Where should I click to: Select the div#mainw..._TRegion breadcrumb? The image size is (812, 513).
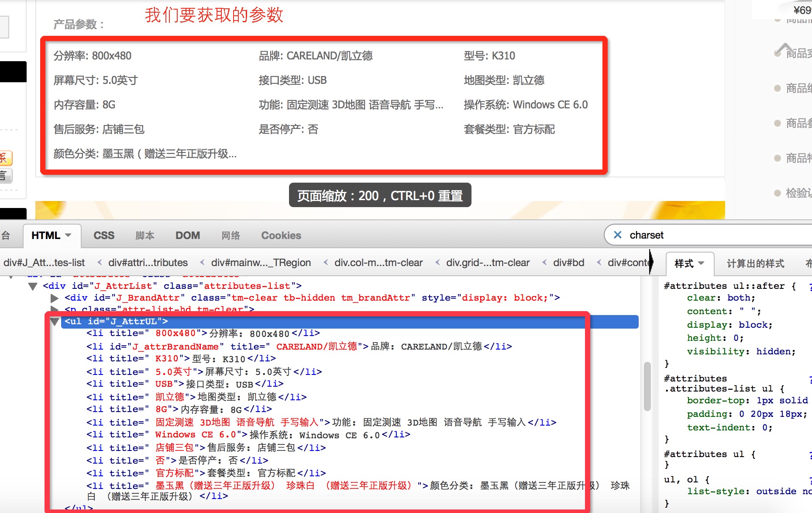pyautogui.click(x=261, y=263)
